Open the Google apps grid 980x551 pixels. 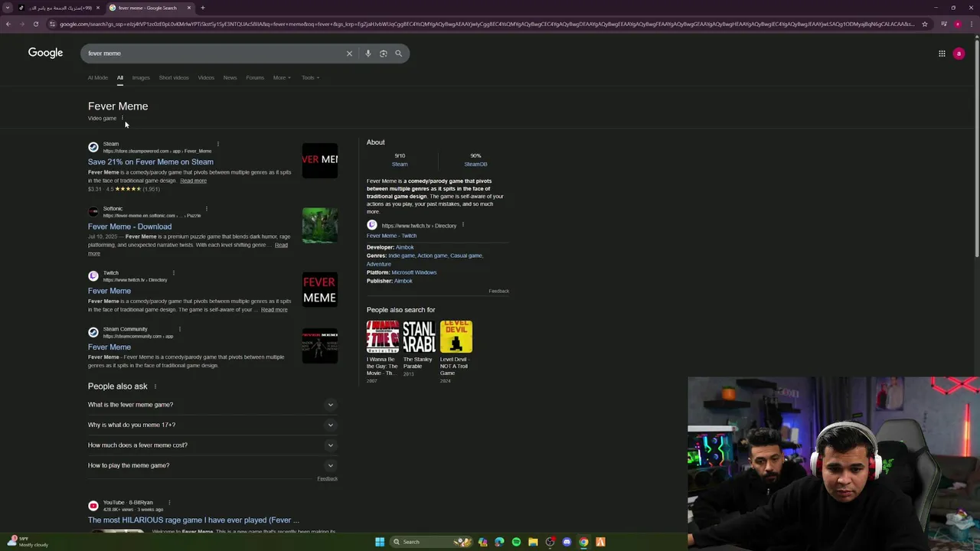coord(942,54)
